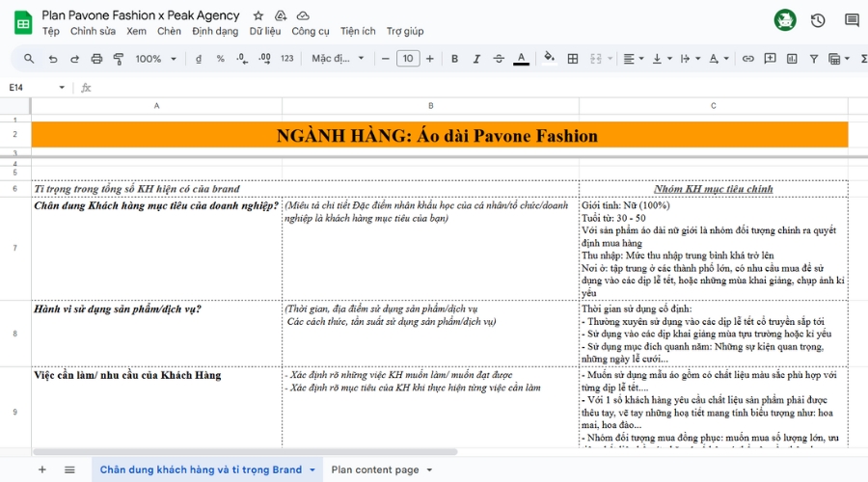This screenshot has height=482, width=868.
Task: Activate the paint format roller
Action: click(x=118, y=59)
